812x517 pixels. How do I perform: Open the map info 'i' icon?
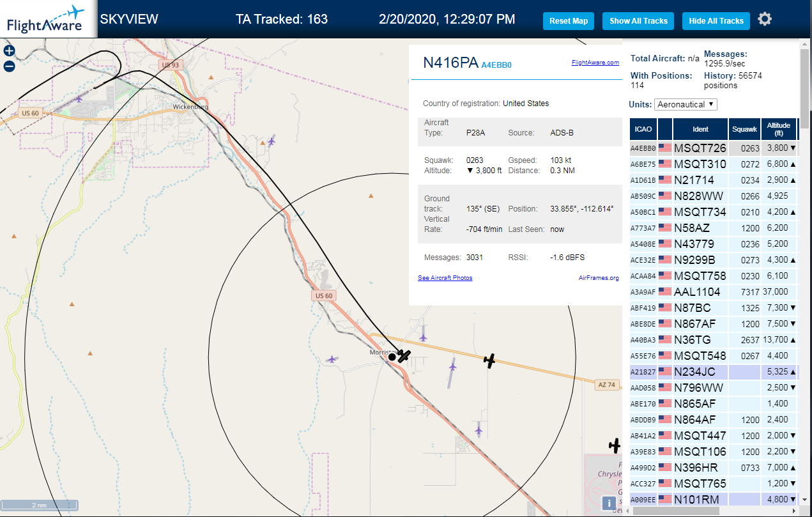(x=610, y=503)
